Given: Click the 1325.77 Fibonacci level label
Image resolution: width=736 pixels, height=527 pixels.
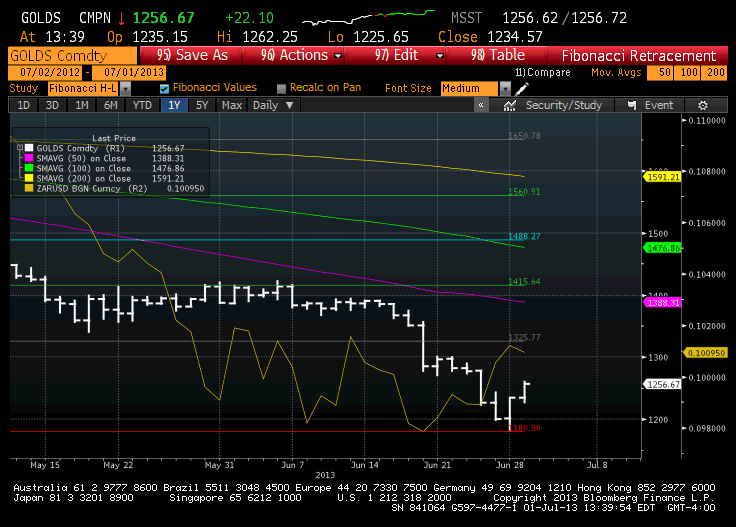Looking at the screenshot, I should [524, 337].
